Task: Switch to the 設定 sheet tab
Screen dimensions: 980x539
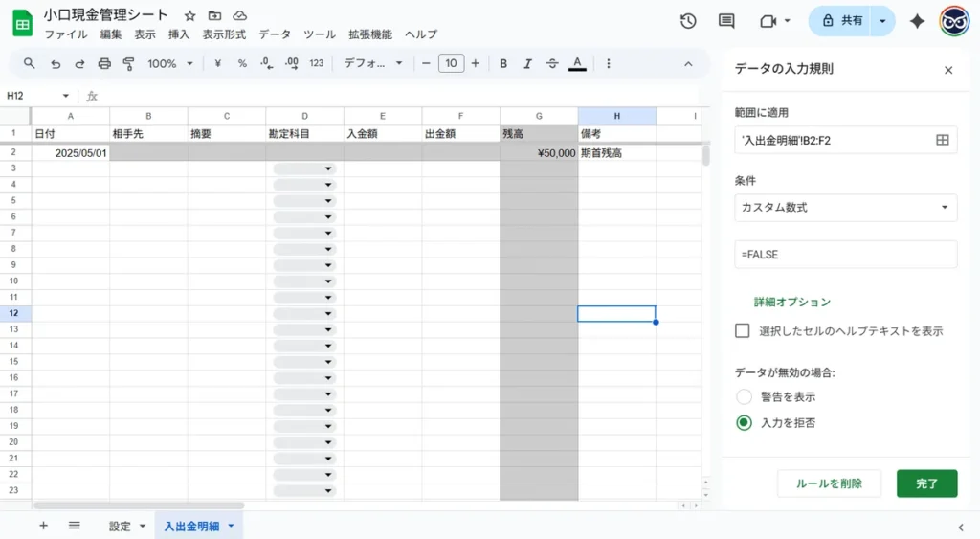Action: coord(120,526)
